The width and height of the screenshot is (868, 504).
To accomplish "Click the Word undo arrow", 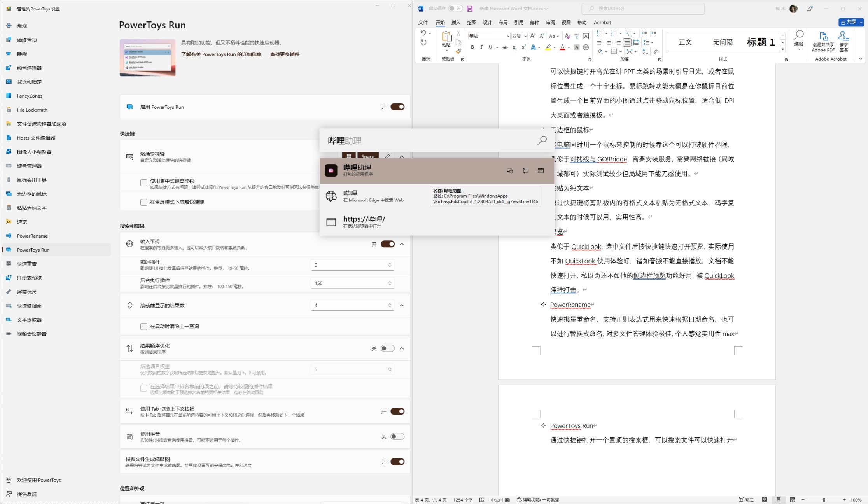I will [423, 33].
